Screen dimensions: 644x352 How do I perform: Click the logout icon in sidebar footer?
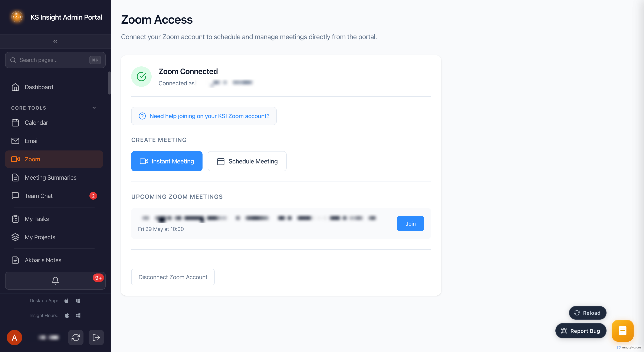(x=96, y=338)
